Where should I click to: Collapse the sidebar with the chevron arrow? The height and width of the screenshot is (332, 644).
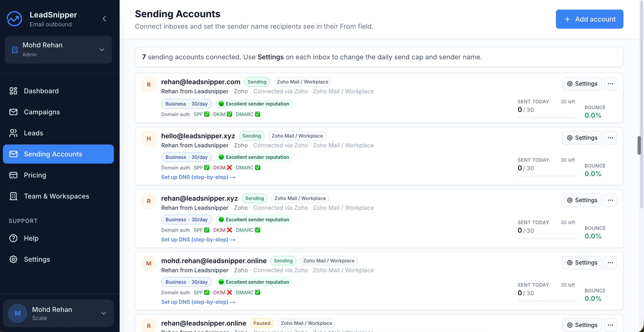(x=105, y=19)
